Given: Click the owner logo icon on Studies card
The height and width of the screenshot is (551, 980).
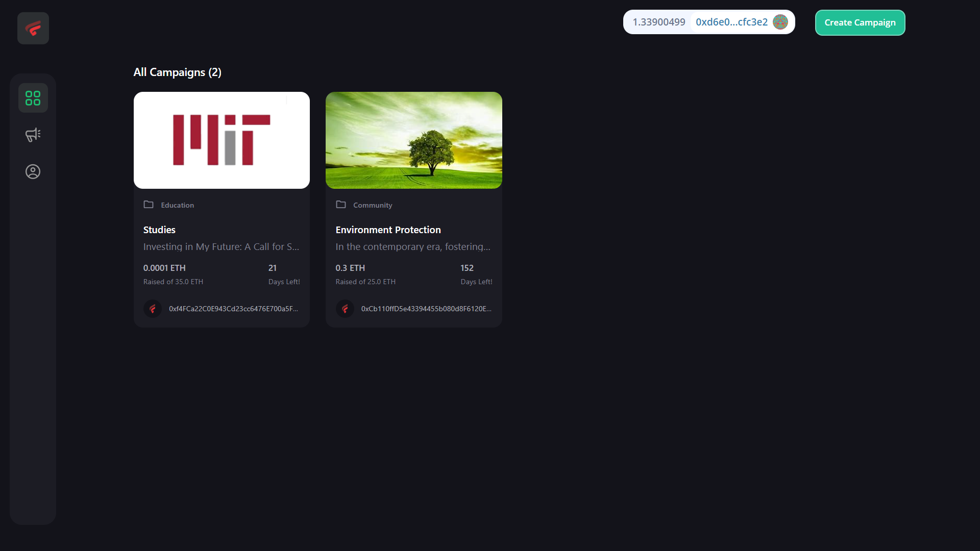Looking at the screenshot, I should tap(153, 309).
